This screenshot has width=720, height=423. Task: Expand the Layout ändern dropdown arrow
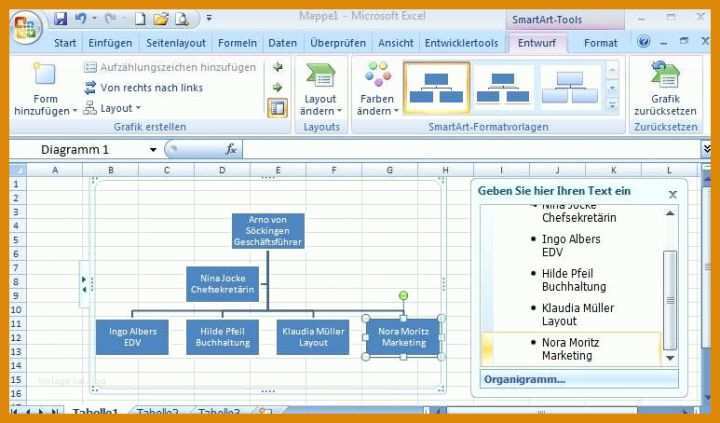(x=339, y=111)
